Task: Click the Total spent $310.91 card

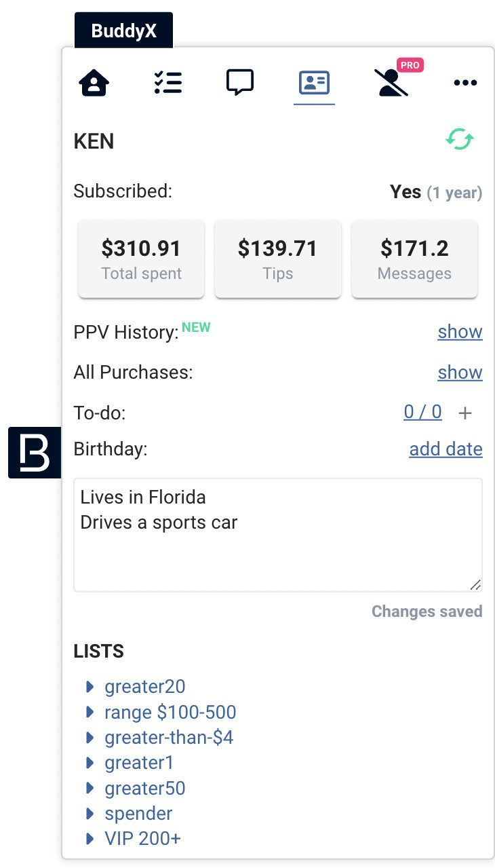Action: point(141,259)
